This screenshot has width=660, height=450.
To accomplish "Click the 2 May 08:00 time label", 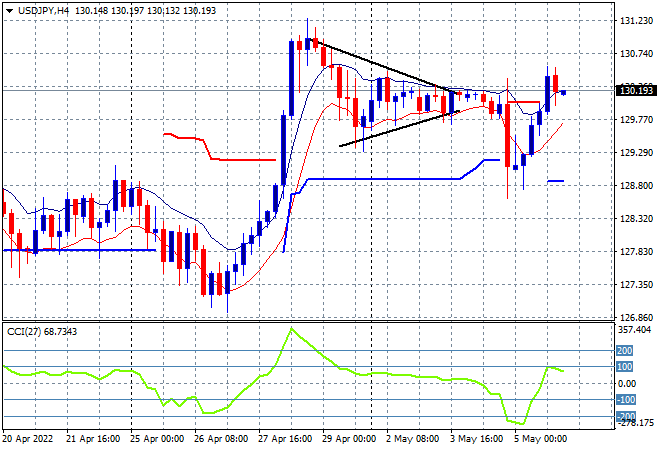I will (412, 439).
